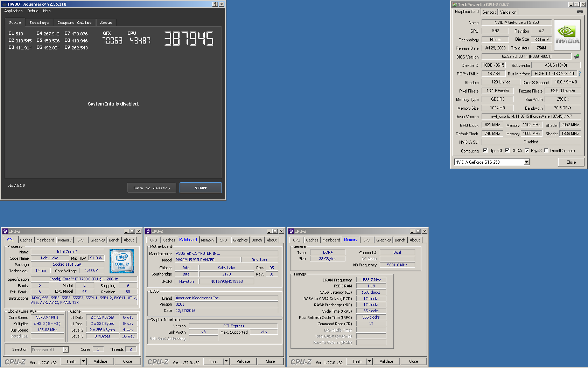Viewport: 588px width, 368px height.
Task: Open Graphics tab in CPU-Z CPU window
Action: (x=98, y=240)
